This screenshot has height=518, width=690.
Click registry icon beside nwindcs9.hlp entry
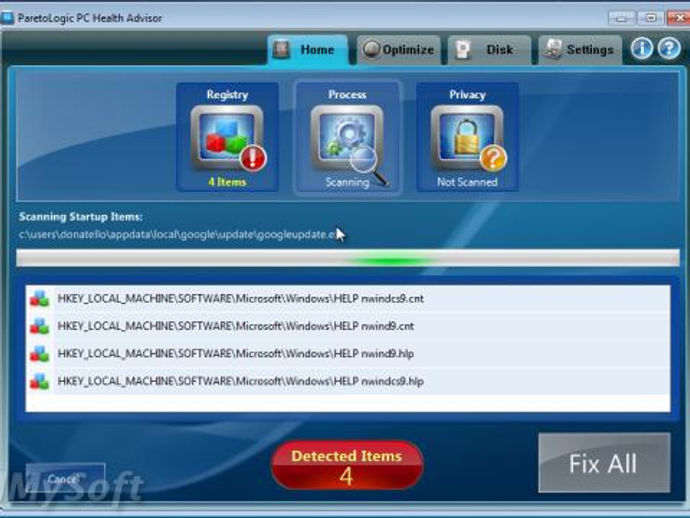pos(39,381)
